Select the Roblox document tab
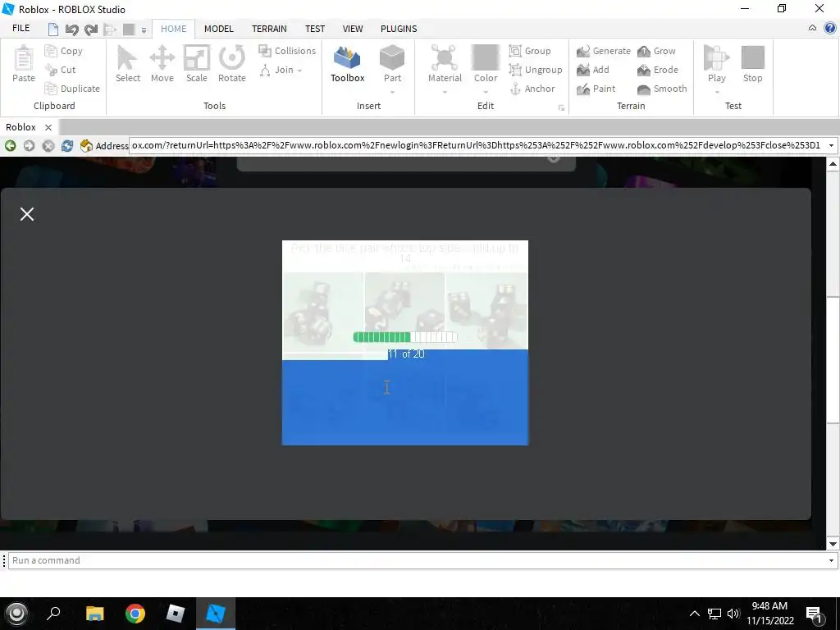 pos(21,127)
